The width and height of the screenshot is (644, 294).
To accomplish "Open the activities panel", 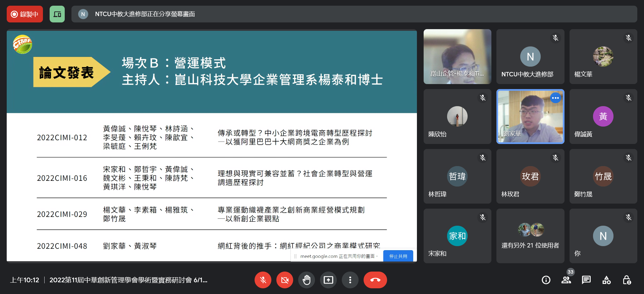I will click(x=606, y=280).
